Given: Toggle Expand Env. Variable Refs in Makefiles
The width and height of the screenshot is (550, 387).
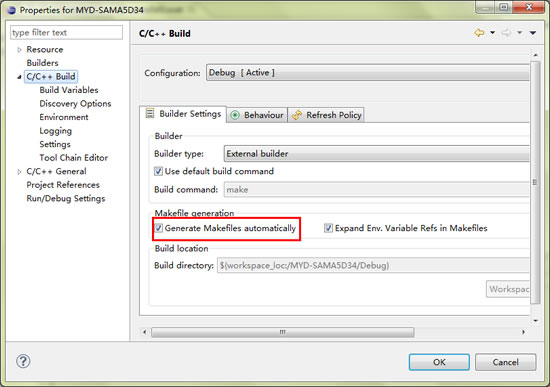Looking at the screenshot, I should click(328, 228).
